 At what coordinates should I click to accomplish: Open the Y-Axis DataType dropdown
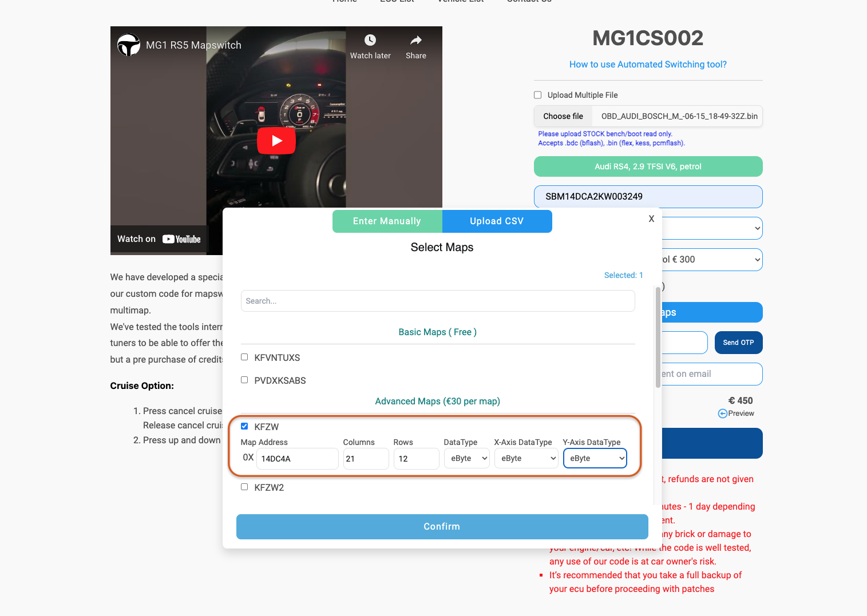(x=595, y=459)
